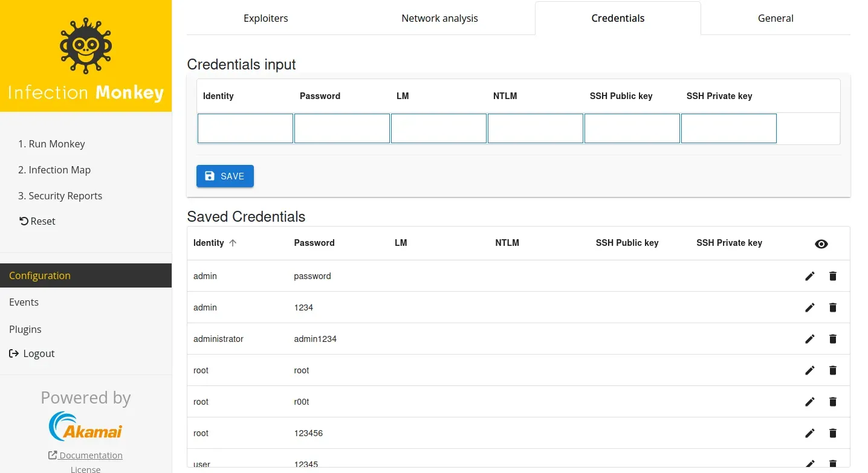Click the Reset icon in the sidebar
Screen dimensions: 868x473
(x=23, y=220)
